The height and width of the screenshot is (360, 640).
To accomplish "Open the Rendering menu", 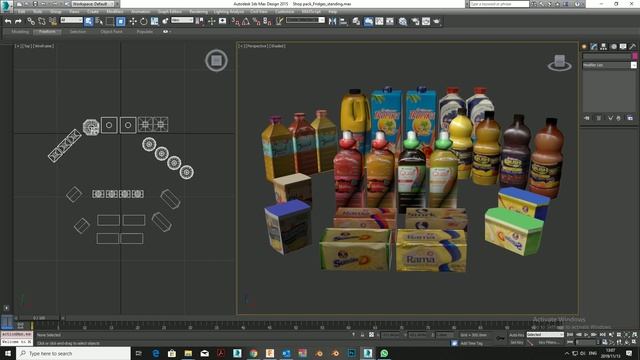I will point(198,12).
